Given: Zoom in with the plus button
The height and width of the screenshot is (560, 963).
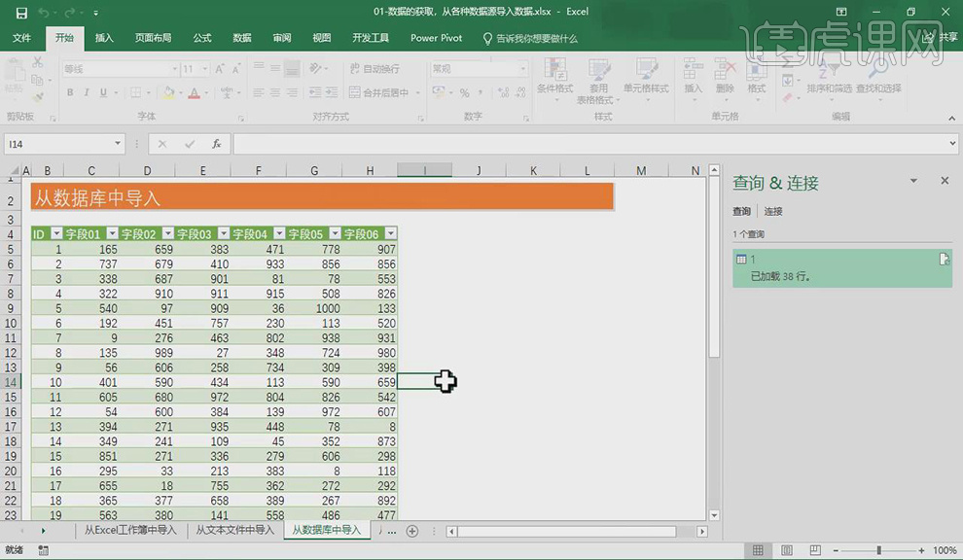Looking at the screenshot, I should (921, 550).
